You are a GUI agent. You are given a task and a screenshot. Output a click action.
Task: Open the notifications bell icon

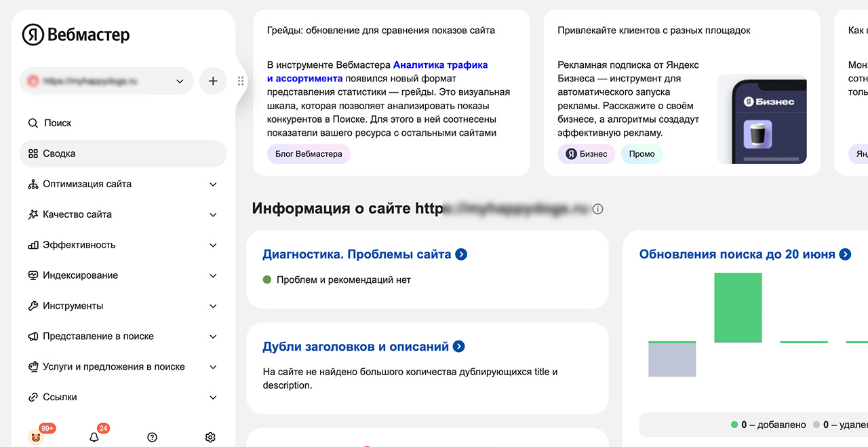(x=94, y=438)
